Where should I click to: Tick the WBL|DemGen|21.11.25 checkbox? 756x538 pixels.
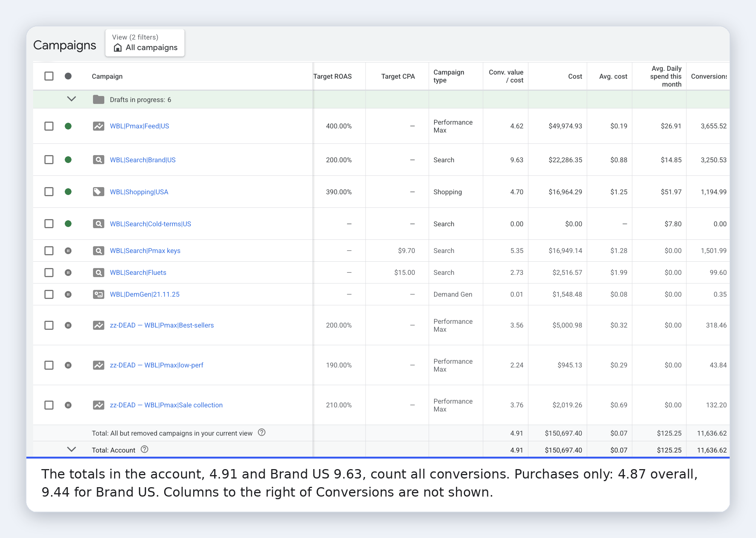[49, 294]
